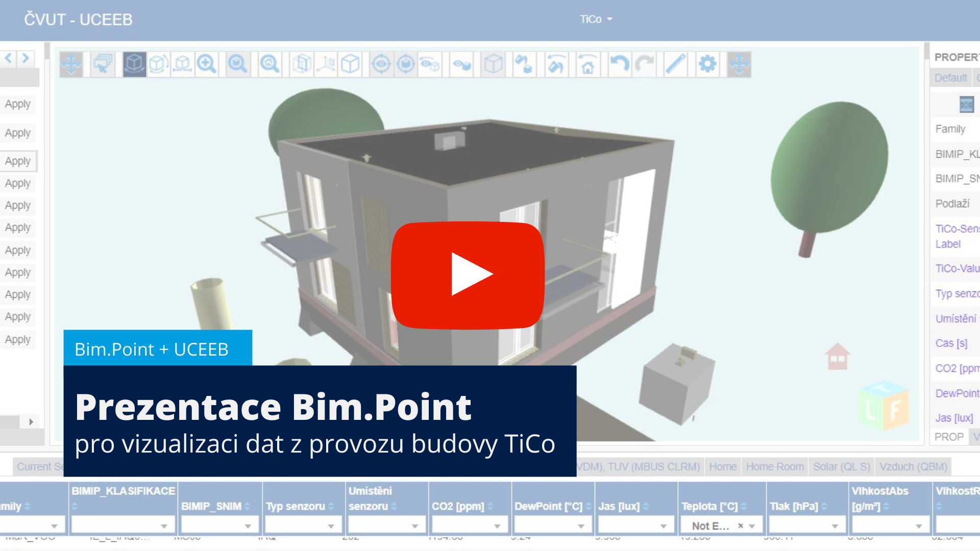This screenshot has height=551, width=980.
Task: Sort by CO2 [ppm] column
Action: [x=491, y=506]
